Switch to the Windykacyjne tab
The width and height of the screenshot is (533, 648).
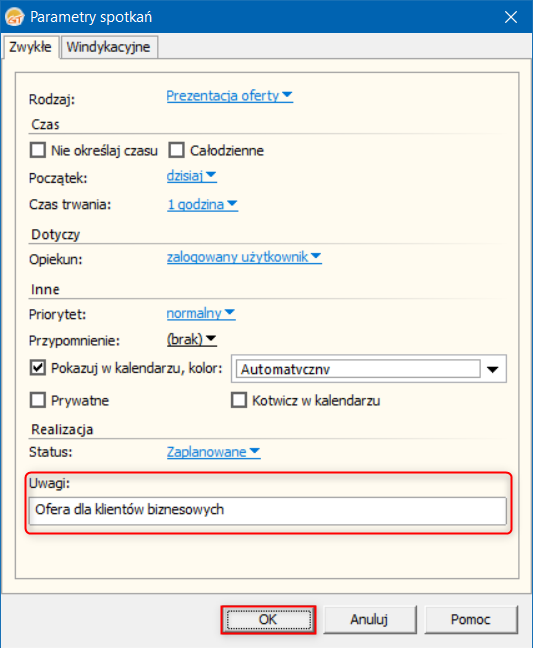click(x=109, y=47)
